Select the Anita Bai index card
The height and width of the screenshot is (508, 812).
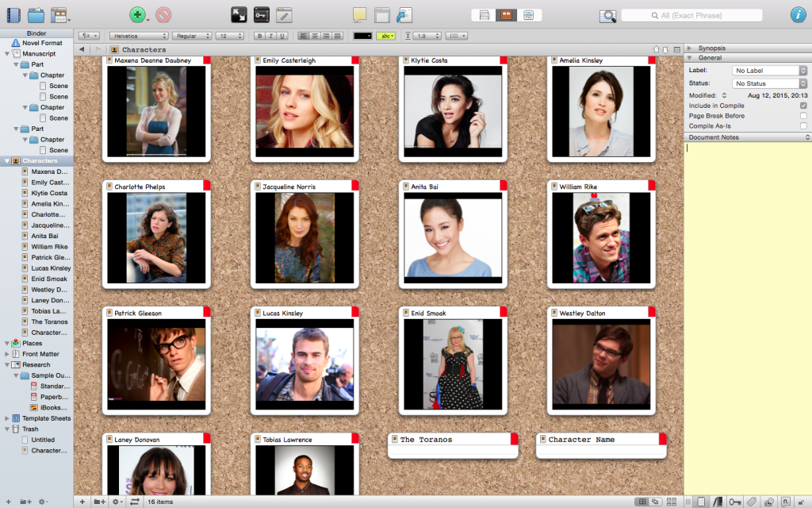pyautogui.click(x=453, y=234)
